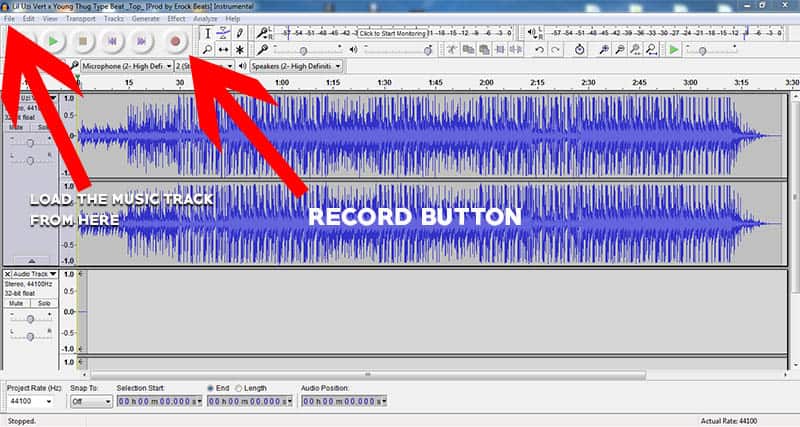Open the Snap To dropdown
Screen dimensions: 800x427
point(91,401)
